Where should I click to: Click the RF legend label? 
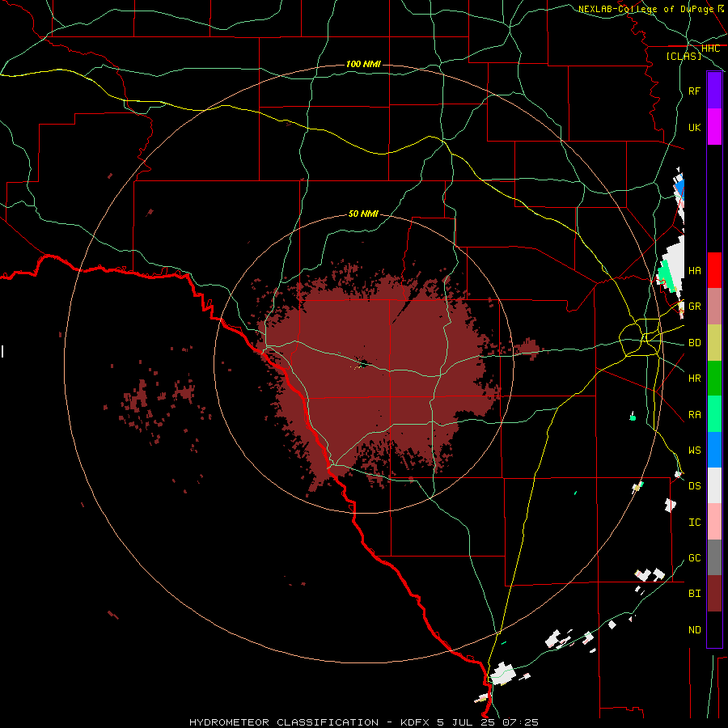(x=694, y=91)
